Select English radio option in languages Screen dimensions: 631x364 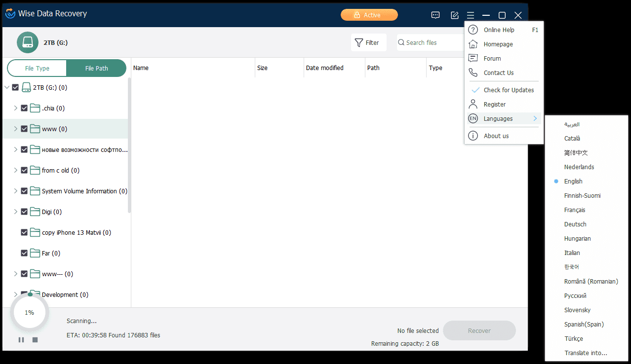(556, 182)
